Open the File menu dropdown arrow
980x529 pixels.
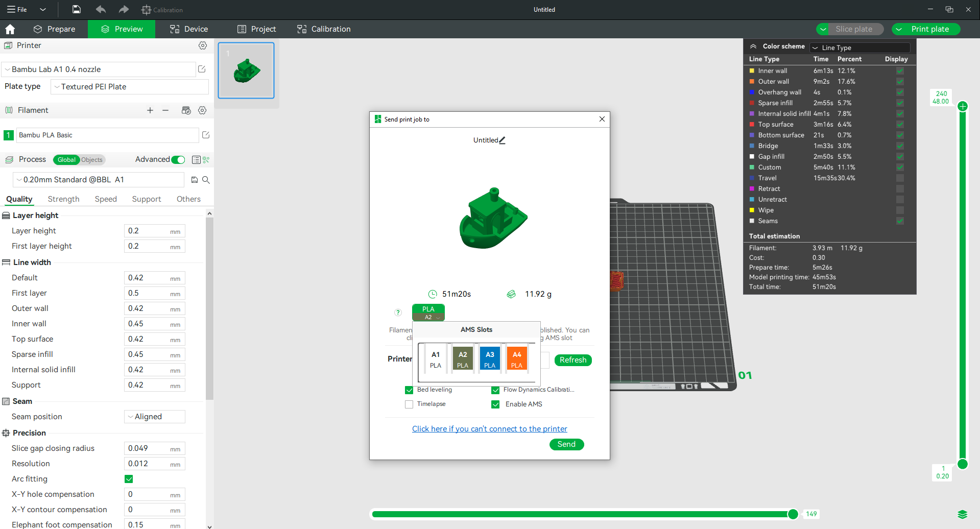click(x=43, y=9)
